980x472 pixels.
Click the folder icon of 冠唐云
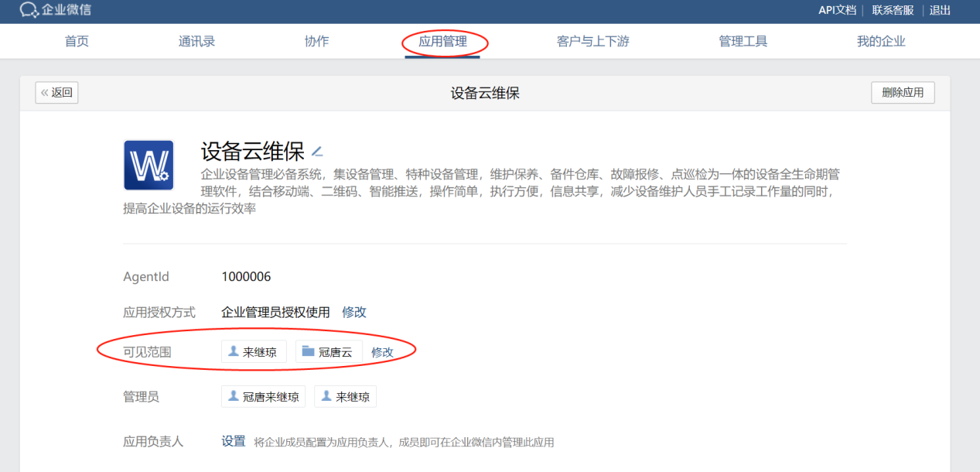(308, 351)
